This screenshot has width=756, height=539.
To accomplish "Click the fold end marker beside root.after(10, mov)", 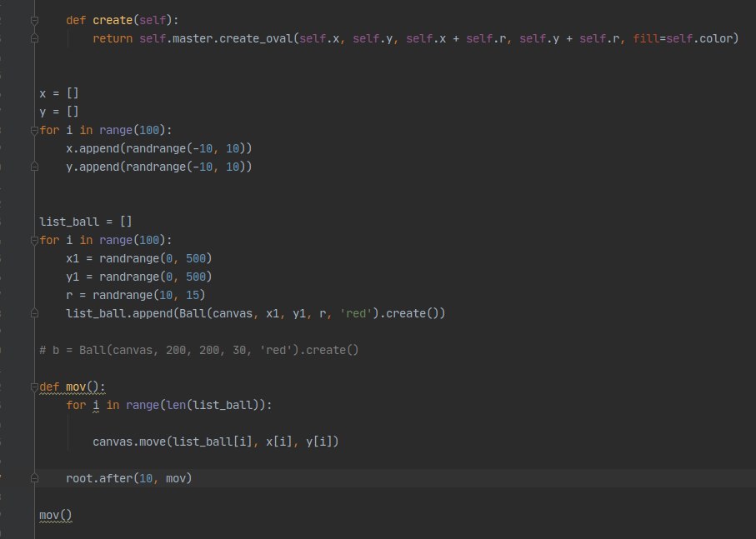I will coord(34,478).
